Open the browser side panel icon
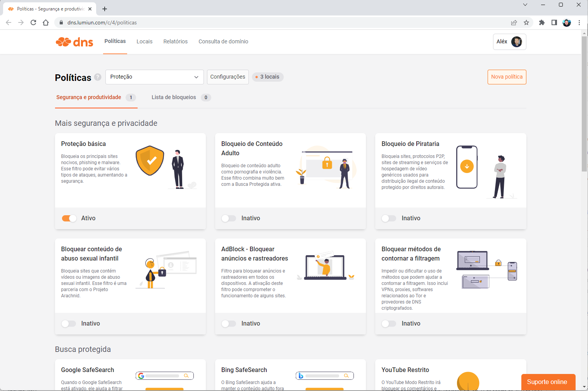The image size is (588, 391). point(554,22)
